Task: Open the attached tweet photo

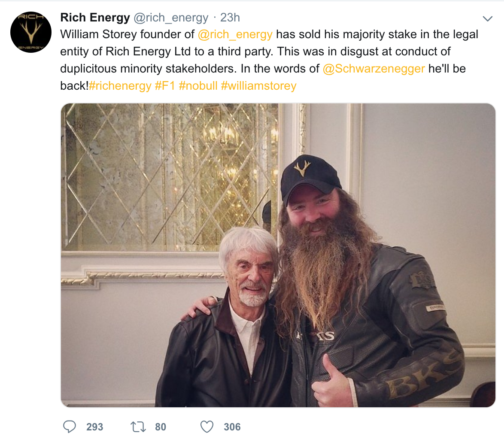Action: coord(278,255)
